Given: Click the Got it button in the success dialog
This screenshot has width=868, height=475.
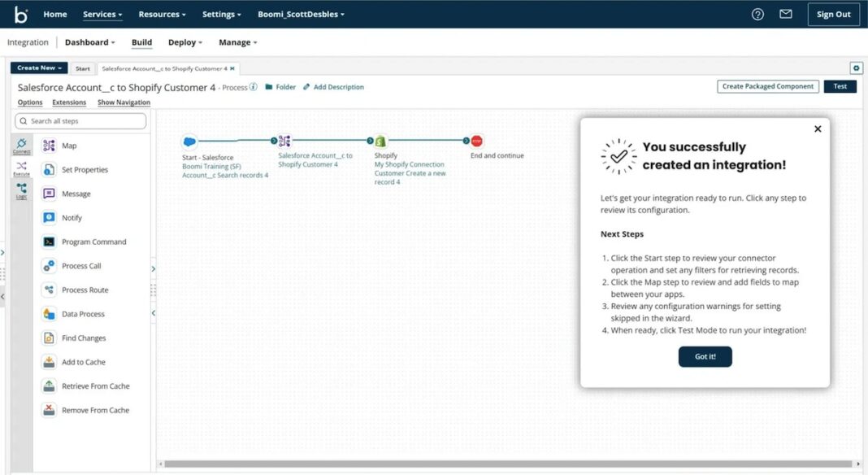Looking at the screenshot, I should [x=704, y=356].
